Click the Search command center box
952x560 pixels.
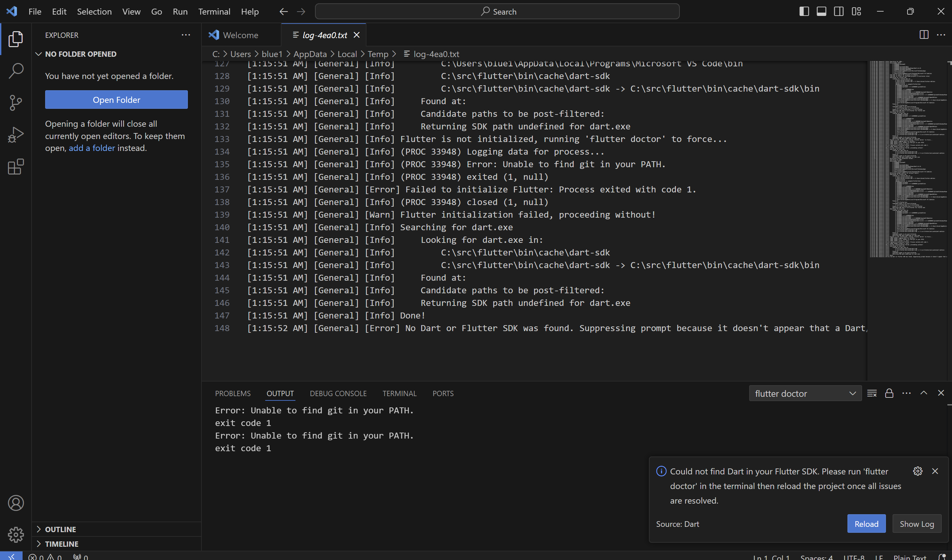point(497,11)
